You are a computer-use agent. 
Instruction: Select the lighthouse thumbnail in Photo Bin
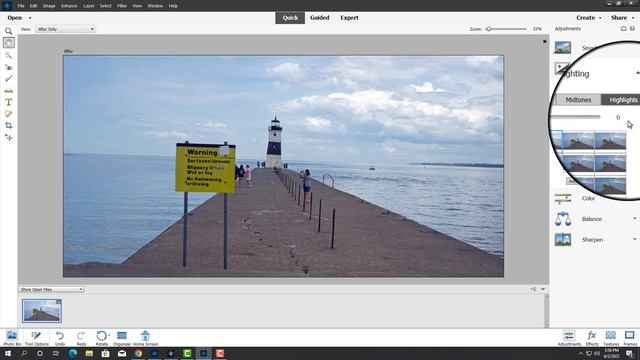[x=42, y=311]
